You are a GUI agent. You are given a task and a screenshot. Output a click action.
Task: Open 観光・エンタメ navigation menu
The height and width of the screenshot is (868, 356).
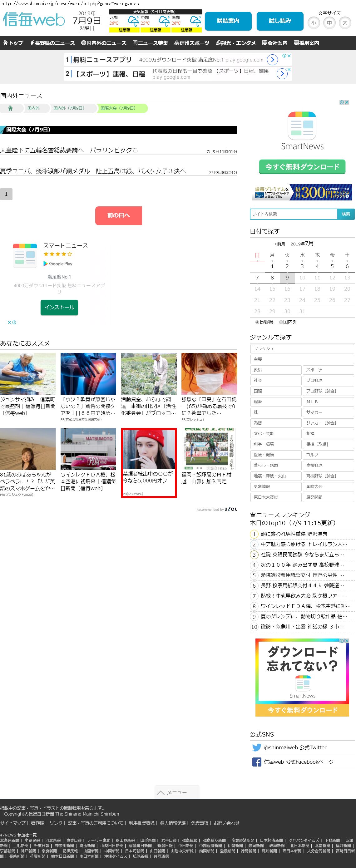[x=236, y=43]
